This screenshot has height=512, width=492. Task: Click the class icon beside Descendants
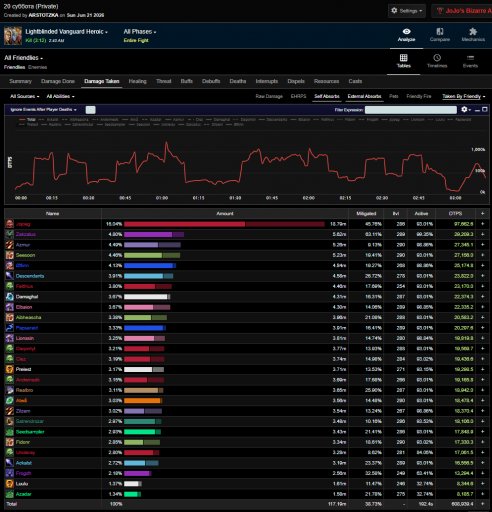tap(10, 276)
